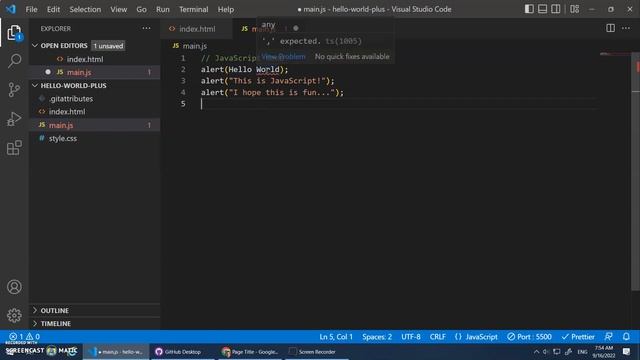Open Customize Layout icon

click(575, 9)
